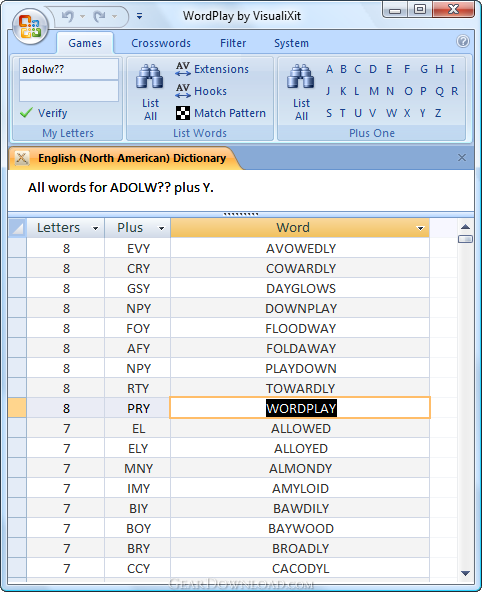Select Plus One letter Y
The image size is (482, 592).
(x=422, y=113)
